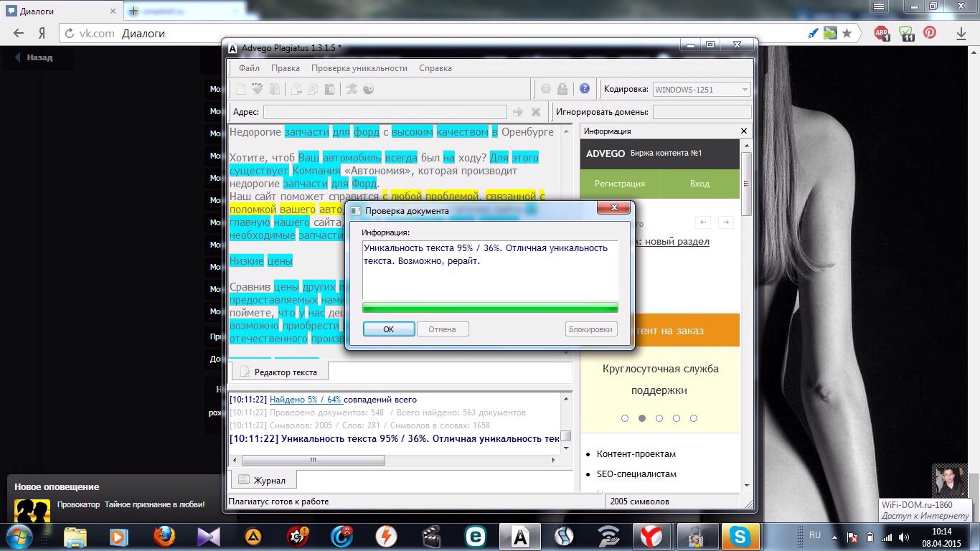
Task: Switch to the Журнал tab
Action: pyautogui.click(x=263, y=480)
